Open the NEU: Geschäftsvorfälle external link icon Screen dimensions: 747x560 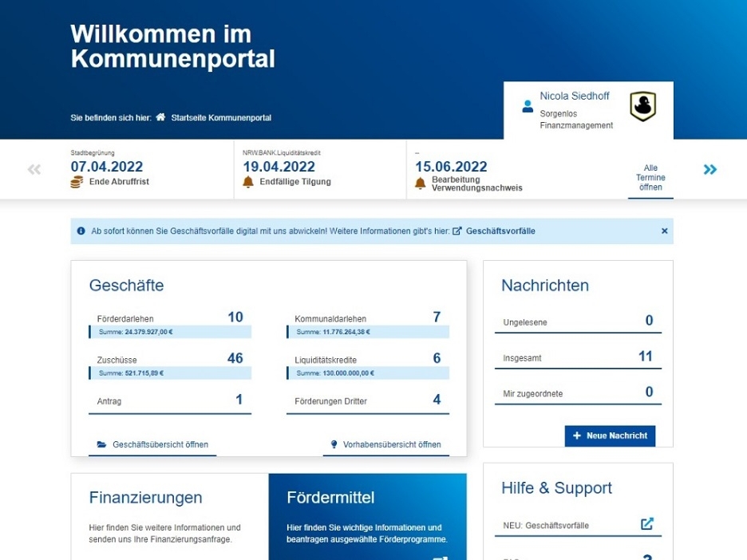[646, 525]
